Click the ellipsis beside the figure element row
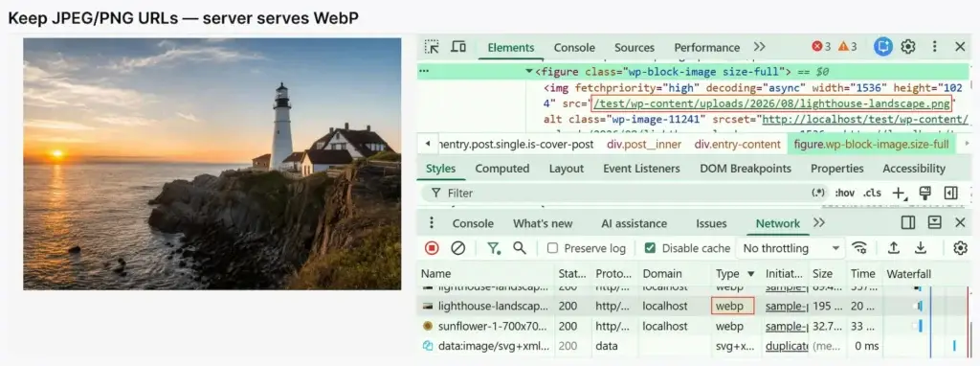The height and width of the screenshot is (366, 980). point(424,71)
